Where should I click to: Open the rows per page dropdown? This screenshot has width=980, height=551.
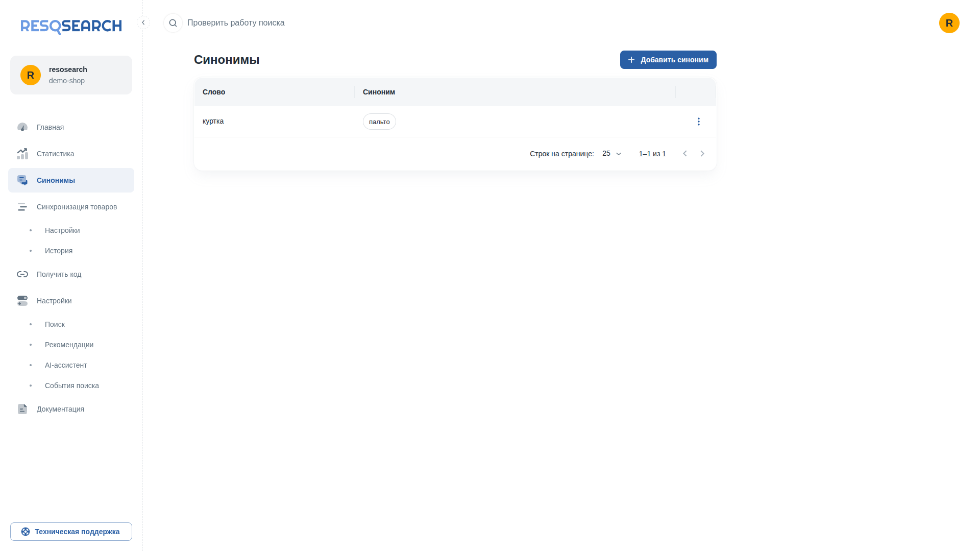click(x=612, y=154)
